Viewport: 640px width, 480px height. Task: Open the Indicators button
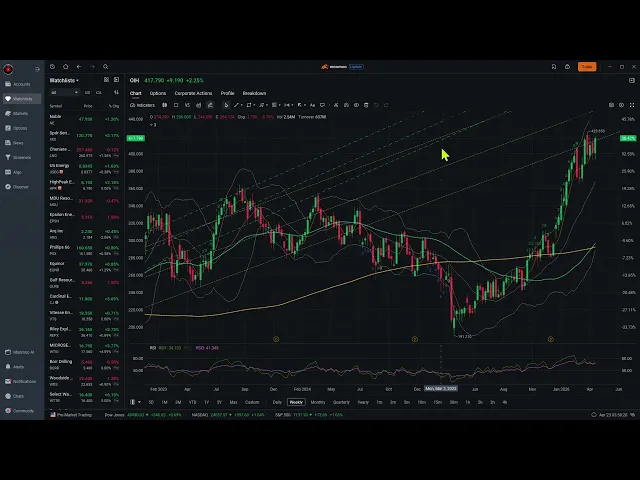(142, 105)
